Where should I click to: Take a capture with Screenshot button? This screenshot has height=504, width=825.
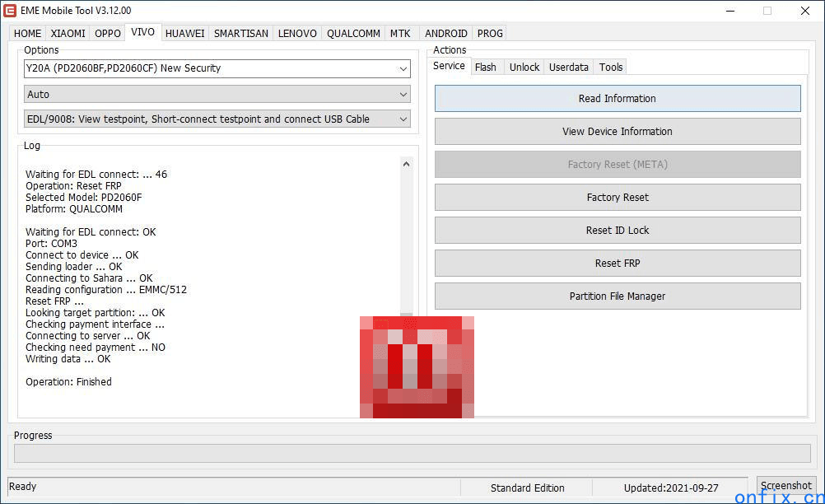[786, 486]
